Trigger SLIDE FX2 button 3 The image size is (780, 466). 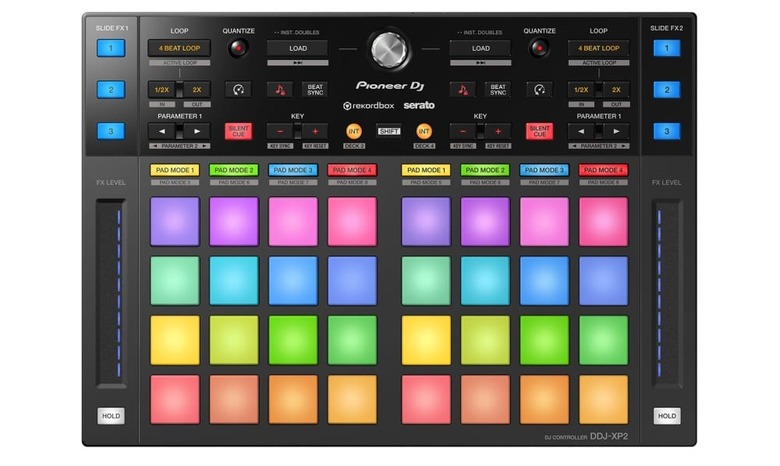click(667, 131)
